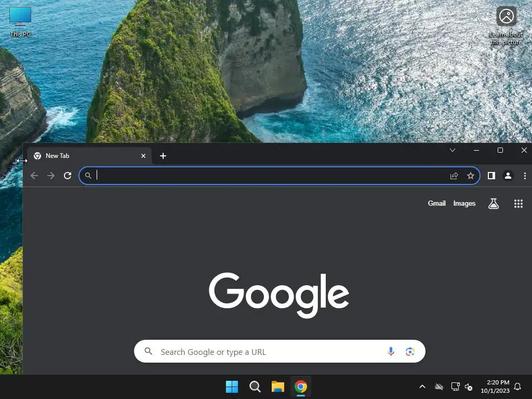Open the Images link
The height and width of the screenshot is (399, 532).
coord(464,203)
